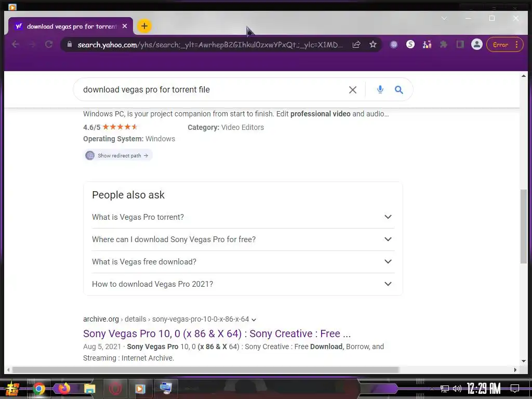Click 'Category: Video Editors' text
Image resolution: width=532 pixels, height=399 pixels.
pos(225,127)
